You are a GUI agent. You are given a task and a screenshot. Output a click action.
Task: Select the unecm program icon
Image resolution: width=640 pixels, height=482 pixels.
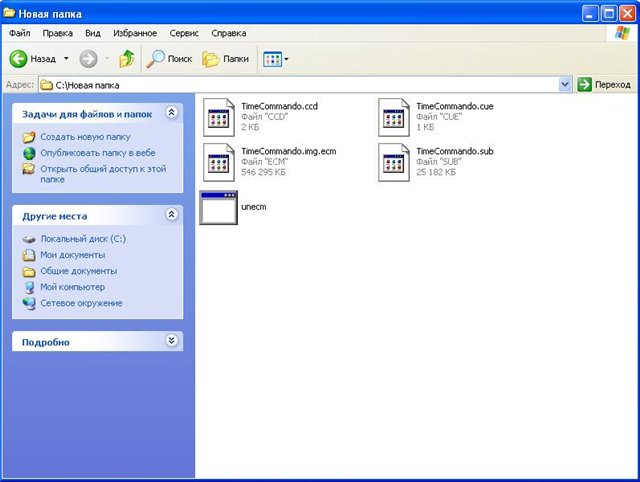pyautogui.click(x=218, y=208)
